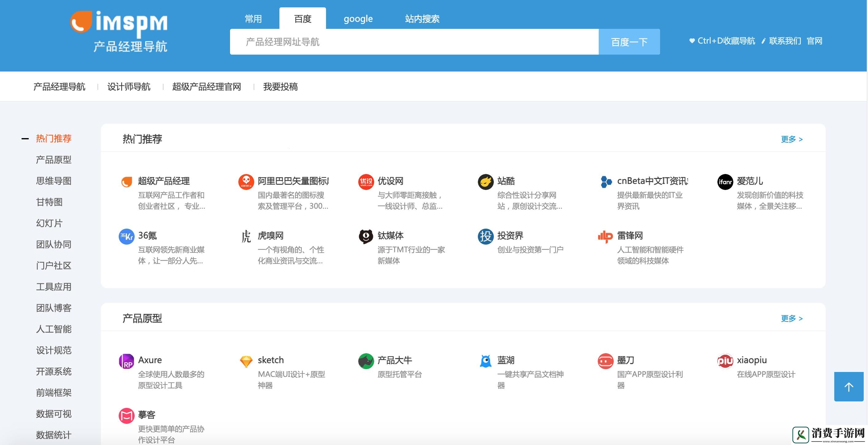Click the cnBeta blue hexagon icon
This screenshot has height=445, width=868.
[606, 182]
